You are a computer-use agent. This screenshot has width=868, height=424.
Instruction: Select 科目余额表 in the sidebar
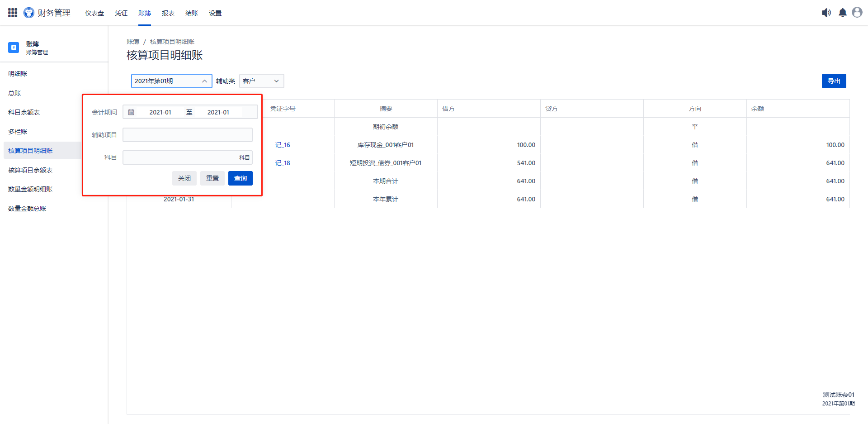pyautogui.click(x=24, y=112)
